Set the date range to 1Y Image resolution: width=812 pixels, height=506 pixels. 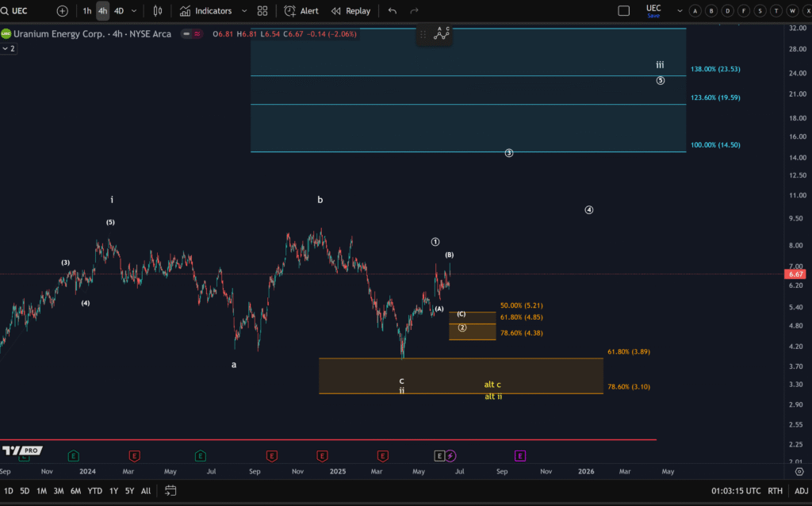(114, 491)
